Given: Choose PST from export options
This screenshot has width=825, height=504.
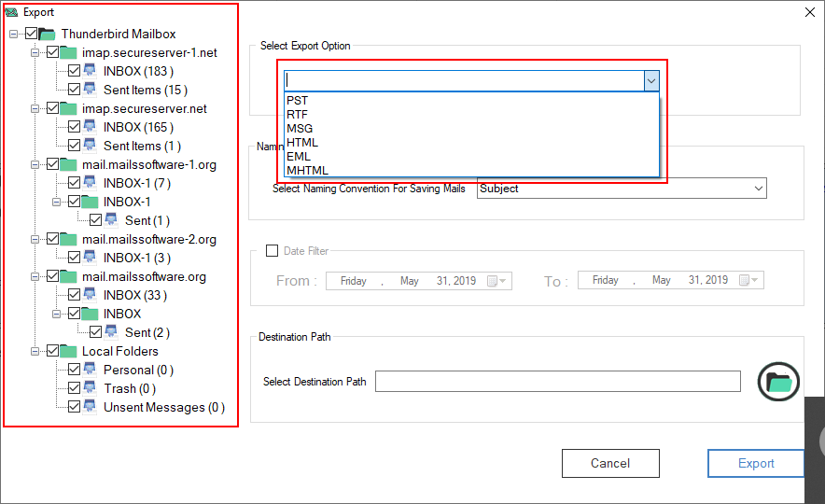Looking at the screenshot, I should coord(471,101).
